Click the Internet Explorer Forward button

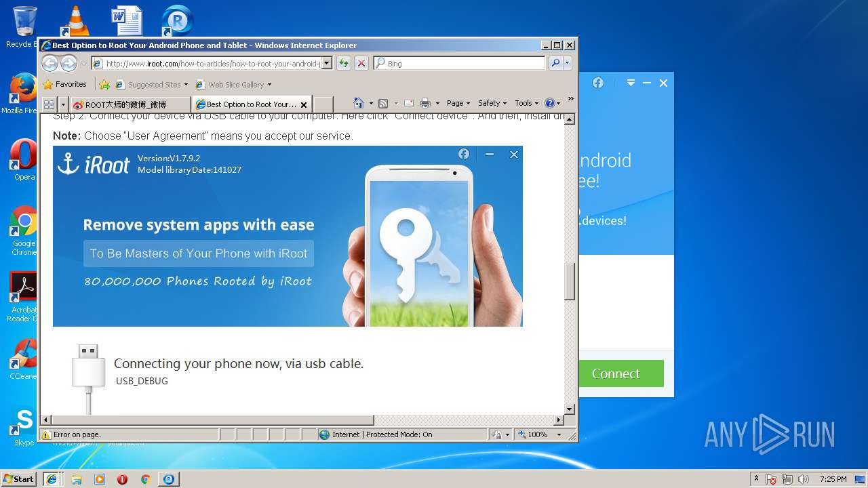coord(68,63)
